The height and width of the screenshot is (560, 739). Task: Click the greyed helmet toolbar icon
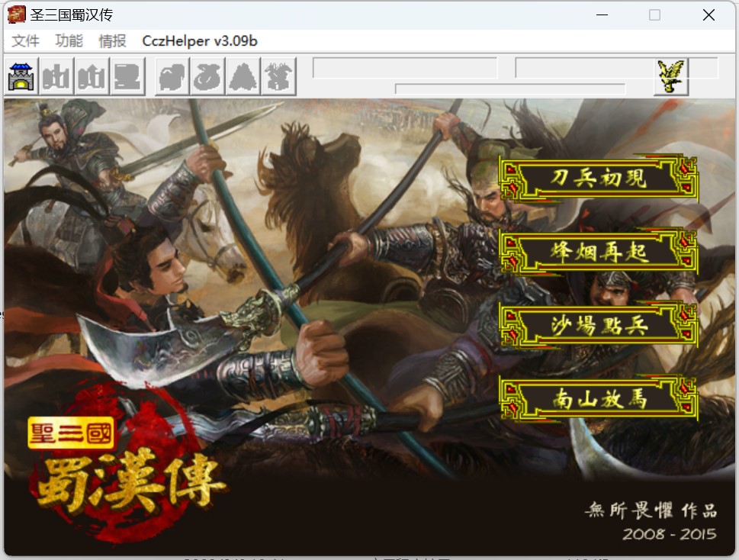click(172, 76)
